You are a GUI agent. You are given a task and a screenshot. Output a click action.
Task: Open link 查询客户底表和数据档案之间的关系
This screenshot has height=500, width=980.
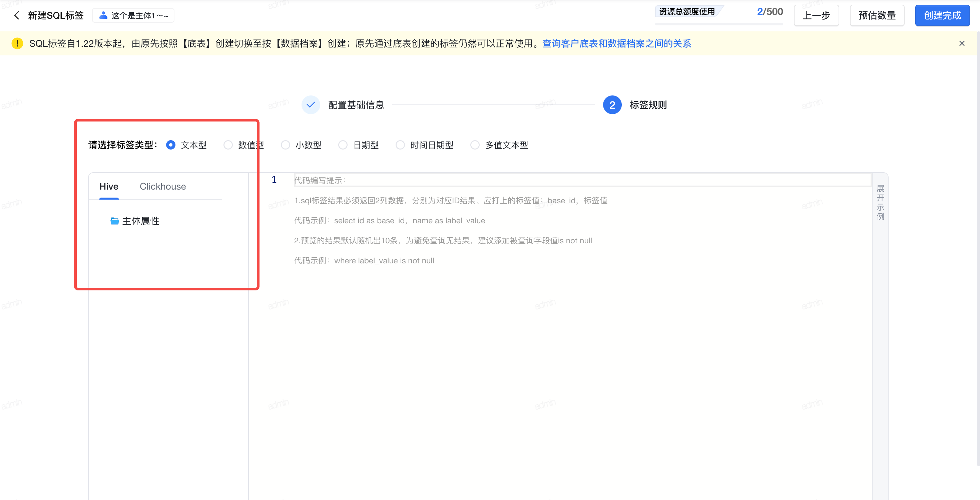point(616,43)
